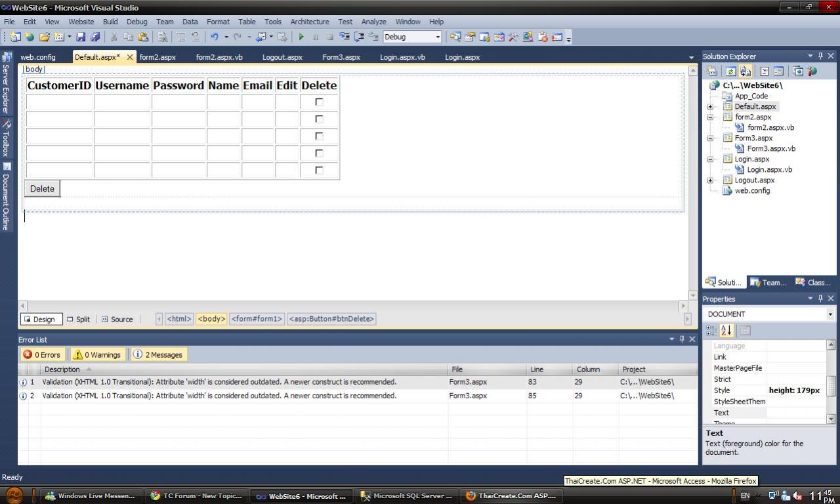Switch to the Class View panel tab

pos(812,282)
